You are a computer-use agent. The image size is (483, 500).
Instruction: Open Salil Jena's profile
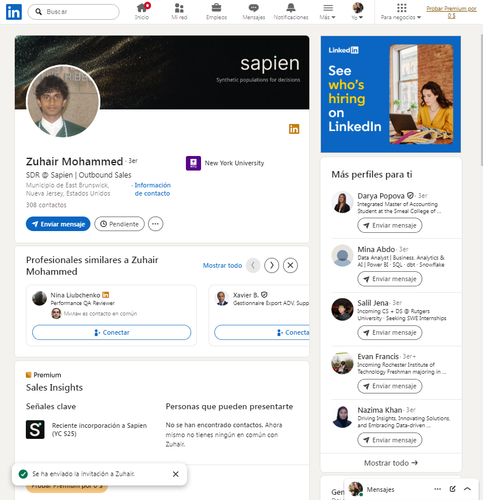click(x=373, y=303)
